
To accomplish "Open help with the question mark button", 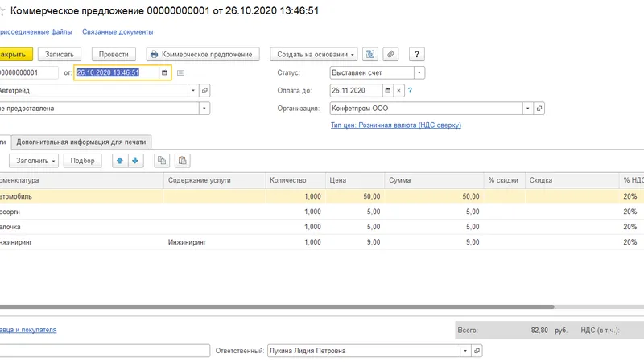I will (x=417, y=54).
